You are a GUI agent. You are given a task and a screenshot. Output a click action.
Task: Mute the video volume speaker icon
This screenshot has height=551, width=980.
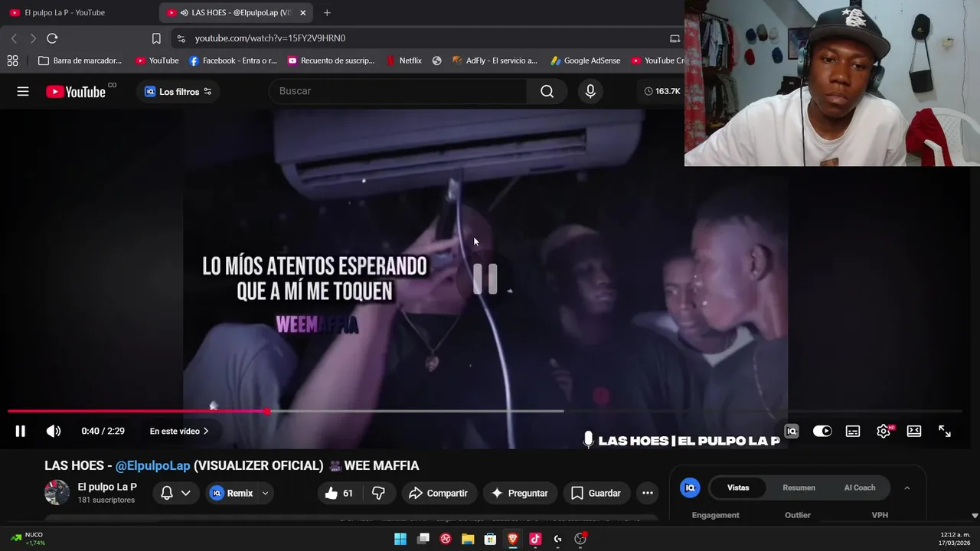[x=54, y=431]
